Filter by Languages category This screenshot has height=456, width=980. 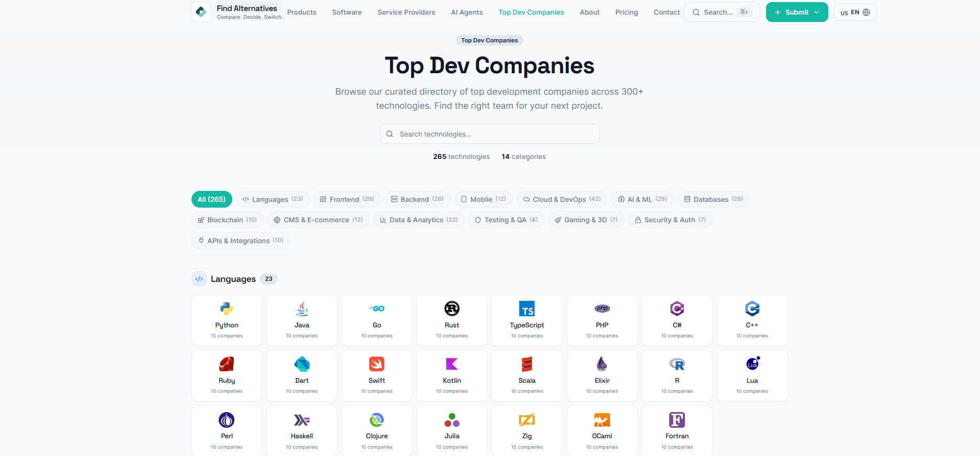(x=273, y=199)
